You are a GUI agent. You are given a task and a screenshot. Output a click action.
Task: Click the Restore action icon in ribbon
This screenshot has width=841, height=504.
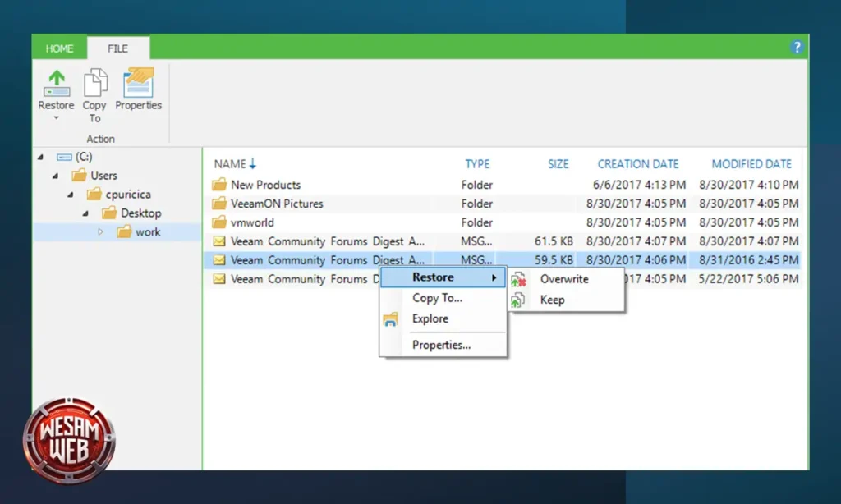[56, 83]
